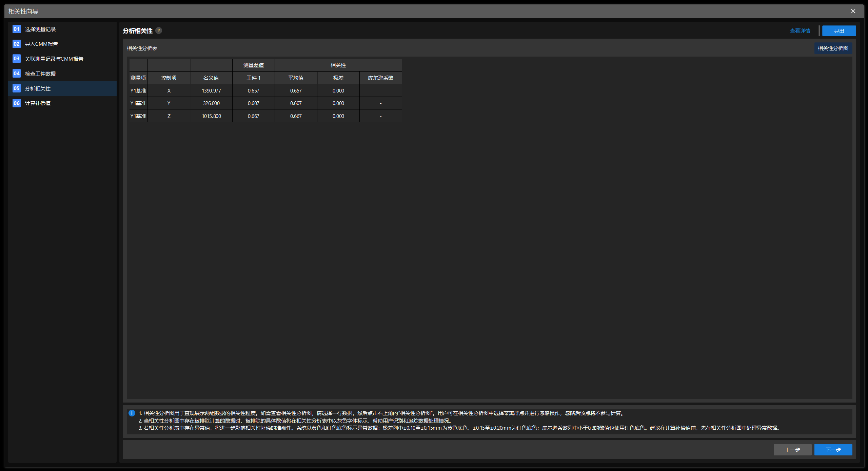
Task: Go back with 上一步 button
Action: click(x=792, y=450)
